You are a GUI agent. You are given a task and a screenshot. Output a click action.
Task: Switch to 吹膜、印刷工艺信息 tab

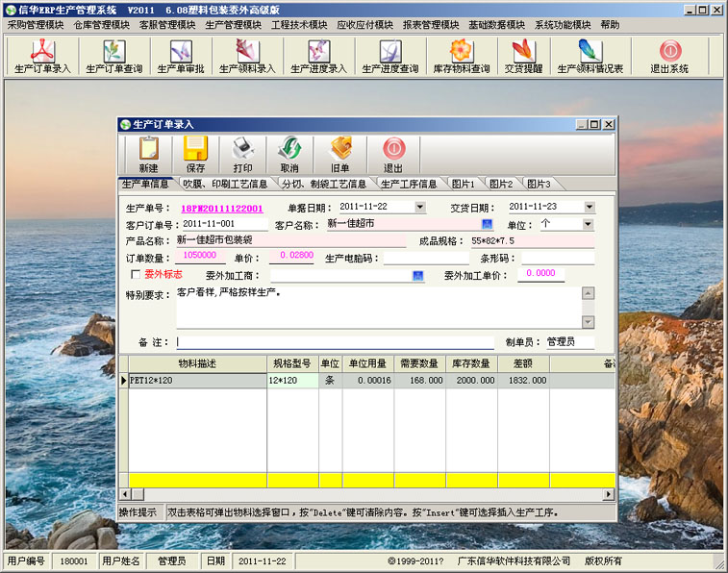tap(226, 184)
